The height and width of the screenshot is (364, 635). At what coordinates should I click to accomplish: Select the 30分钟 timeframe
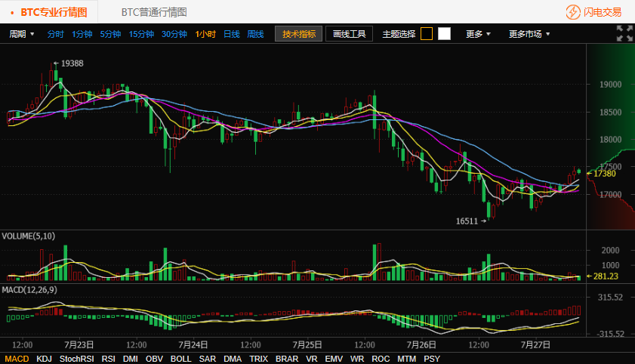coord(174,34)
